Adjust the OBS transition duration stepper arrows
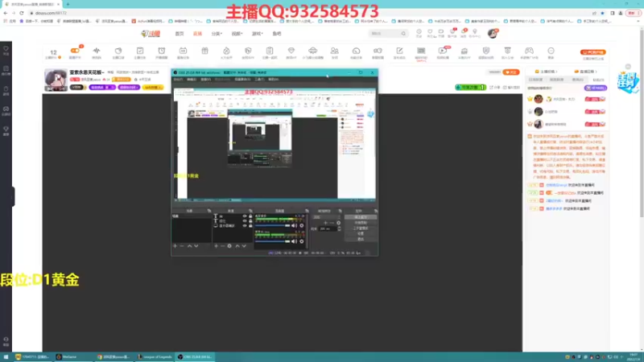 (x=339, y=228)
